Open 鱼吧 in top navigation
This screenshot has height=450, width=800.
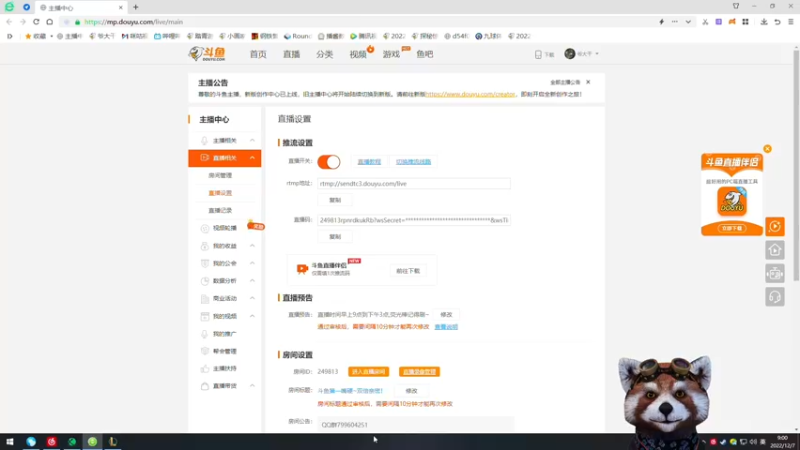pos(424,54)
